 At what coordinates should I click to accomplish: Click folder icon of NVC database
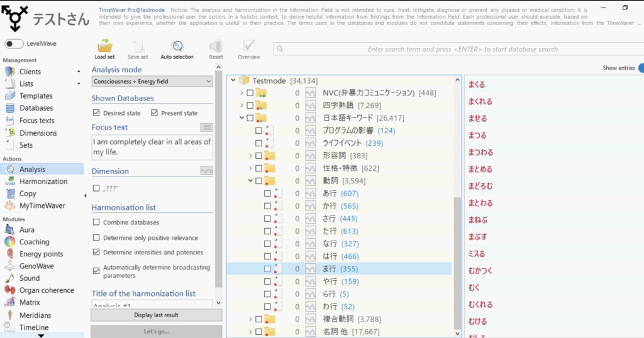pyautogui.click(x=261, y=93)
